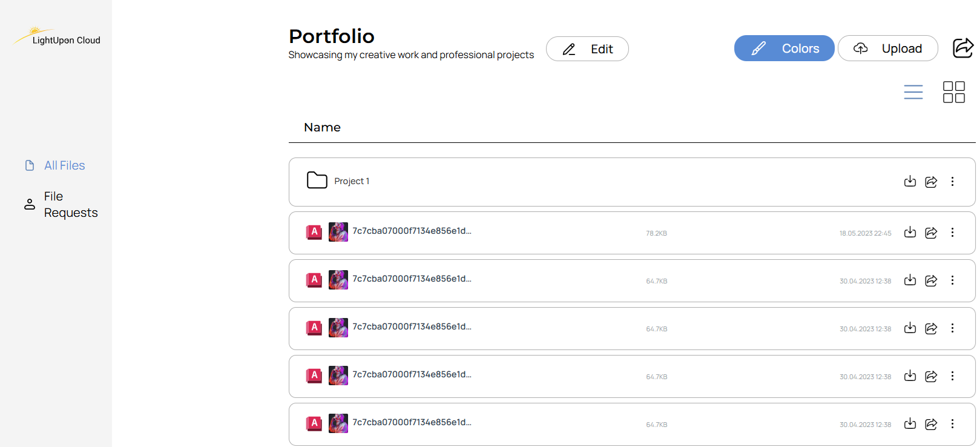
Task: Click the LightUpon Cloud logo
Action: pos(57,38)
